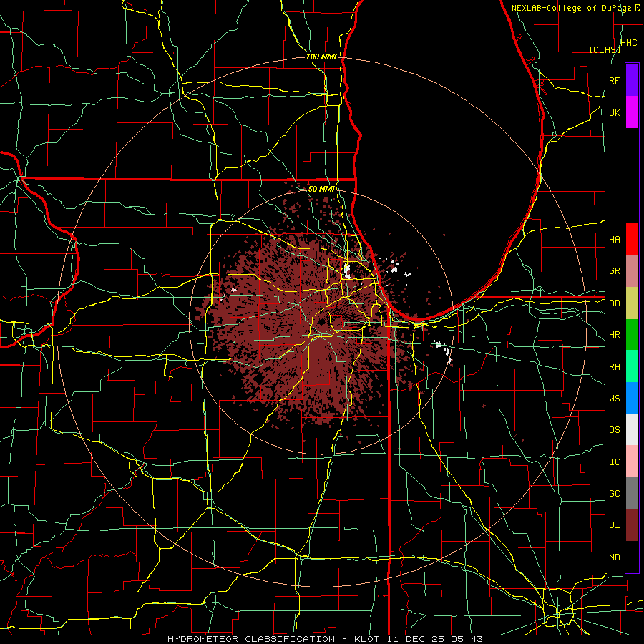Click the BD yellow legend color swatch
Image resolution: width=644 pixels, height=644 pixels.
[632, 303]
